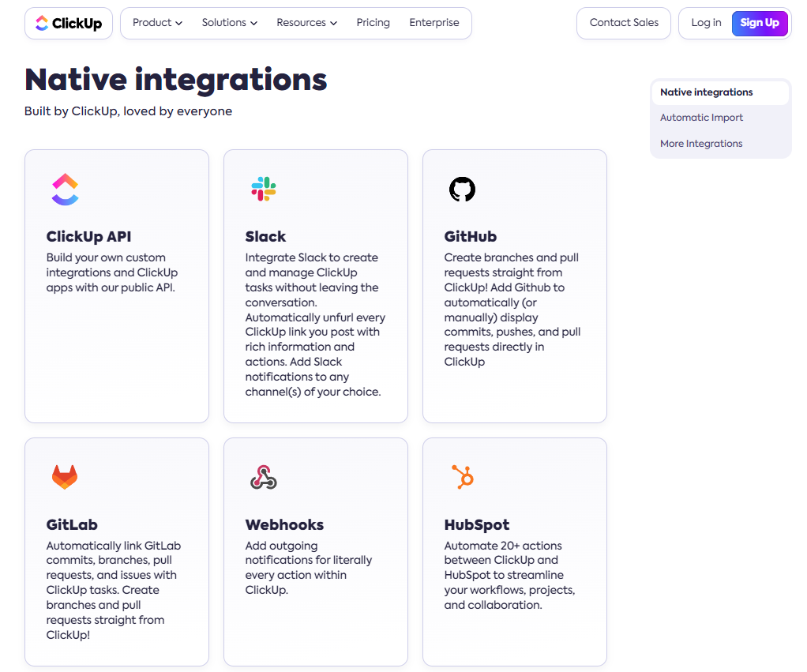Jump to the Automatic Import section
The height and width of the screenshot is (672, 807).
pos(701,118)
